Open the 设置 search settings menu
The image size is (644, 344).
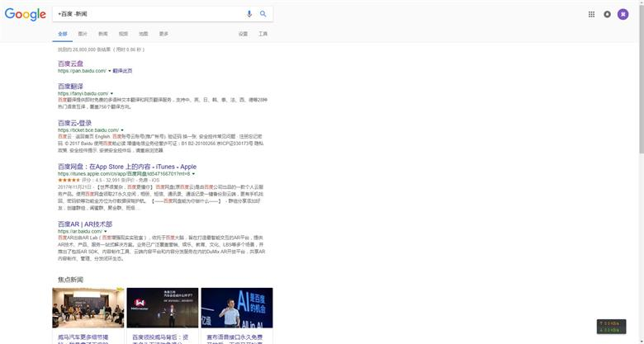(x=243, y=34)
